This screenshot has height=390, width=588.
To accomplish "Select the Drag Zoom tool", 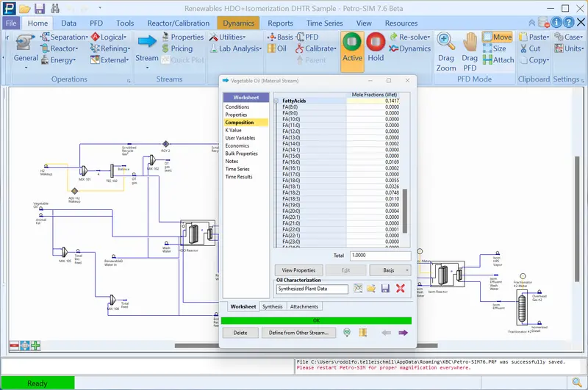I will point(446,52).
